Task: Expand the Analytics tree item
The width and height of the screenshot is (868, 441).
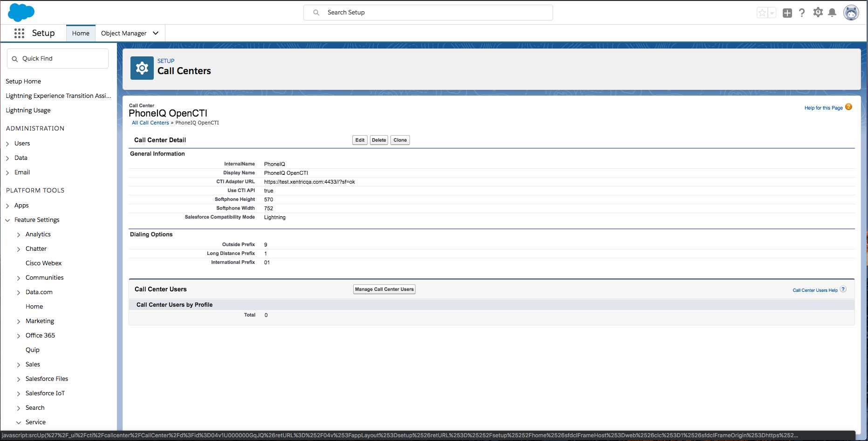Action: 19,234
